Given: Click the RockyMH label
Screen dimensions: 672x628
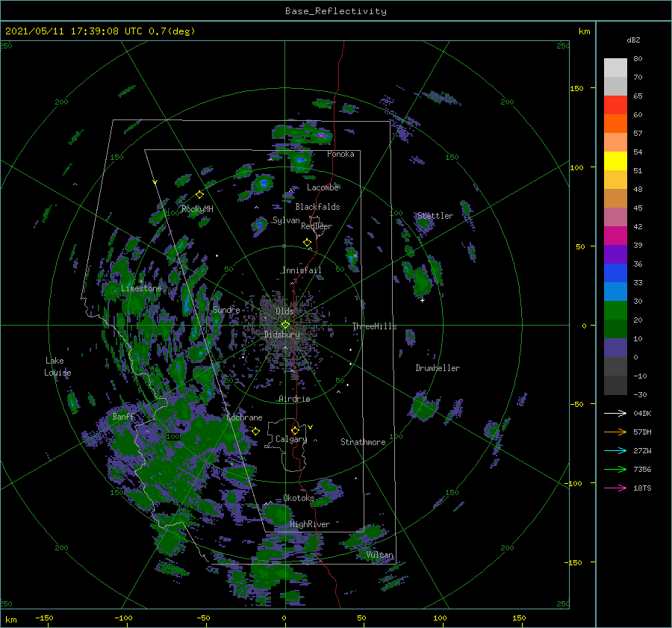Looking at the screenshot, I should tap(197, 209).
